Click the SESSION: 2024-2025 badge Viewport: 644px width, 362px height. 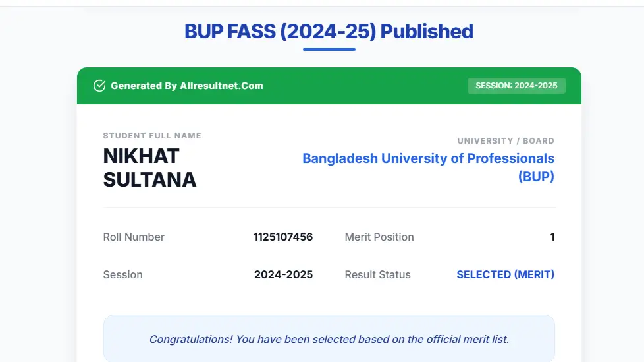coord(516,86)
